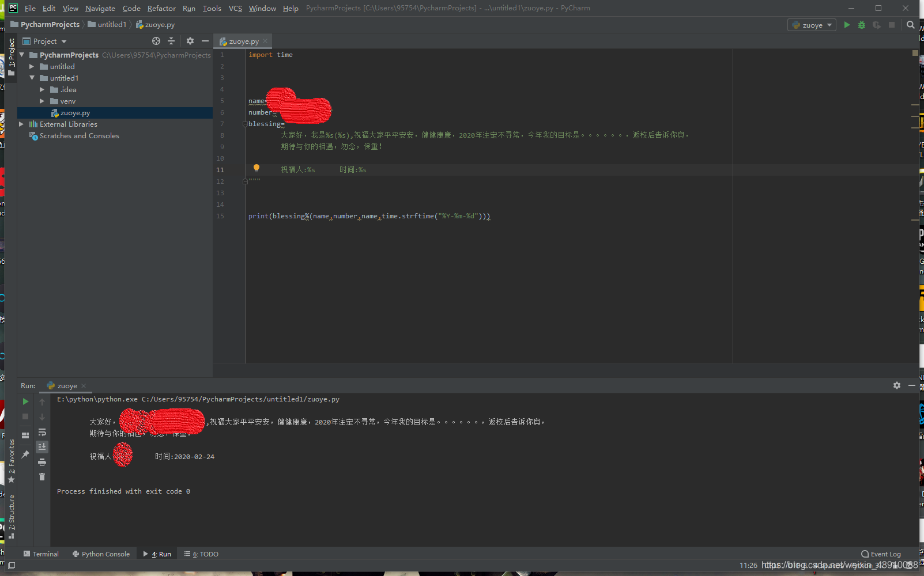
Task: Open Search Everywhere magnifier icon
Action: pos(911,25)
